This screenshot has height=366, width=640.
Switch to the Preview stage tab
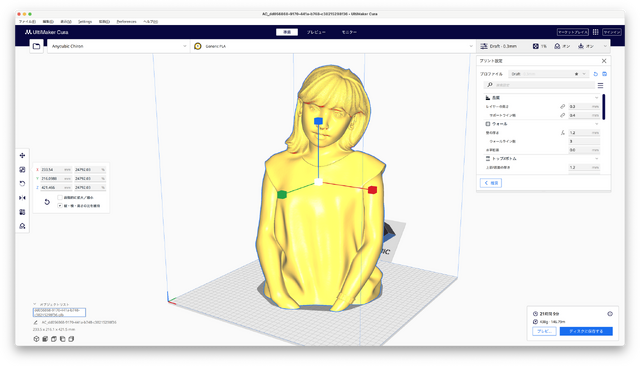coord(316,32)
